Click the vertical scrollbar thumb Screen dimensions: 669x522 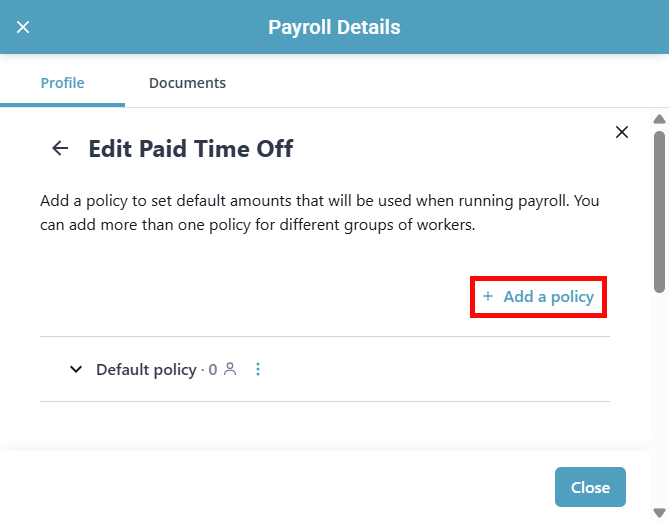pos(659,210)
